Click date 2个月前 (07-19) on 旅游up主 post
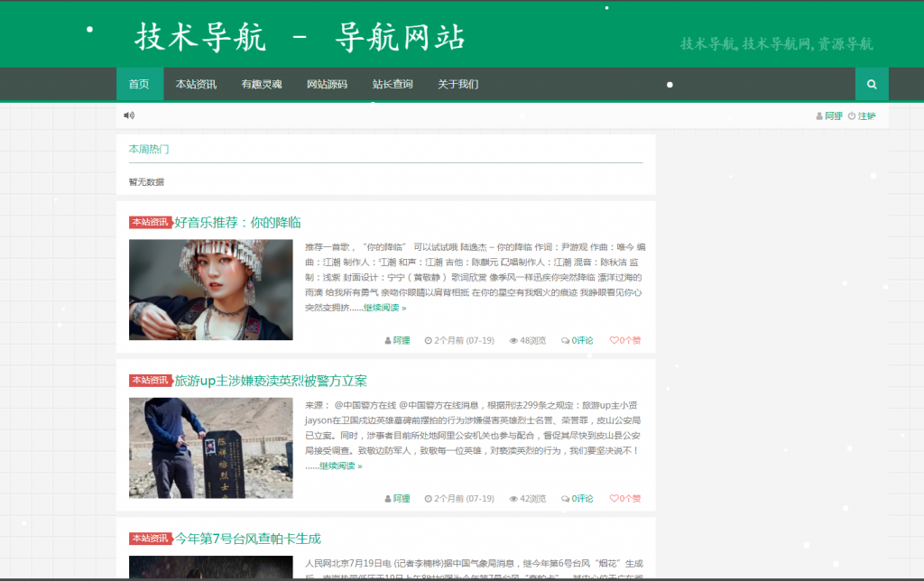The height and width of the screenshot is (581, 924). click(x=464, y=499)
